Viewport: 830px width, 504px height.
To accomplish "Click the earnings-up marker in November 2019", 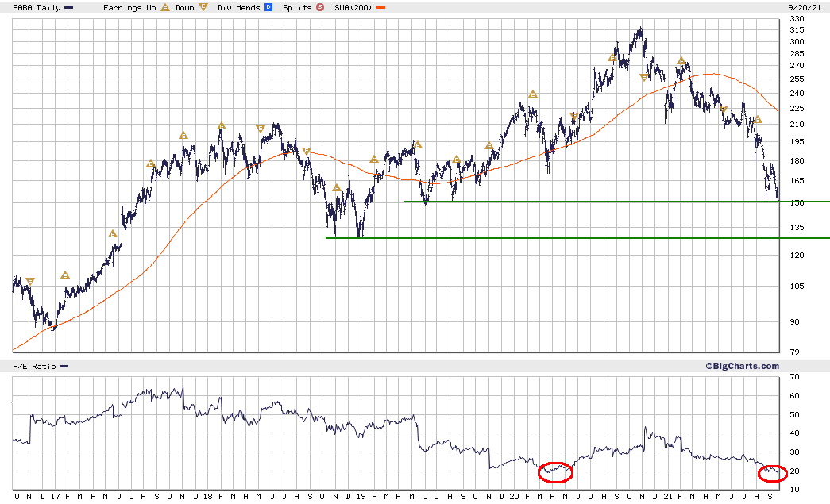I will 489,146.
